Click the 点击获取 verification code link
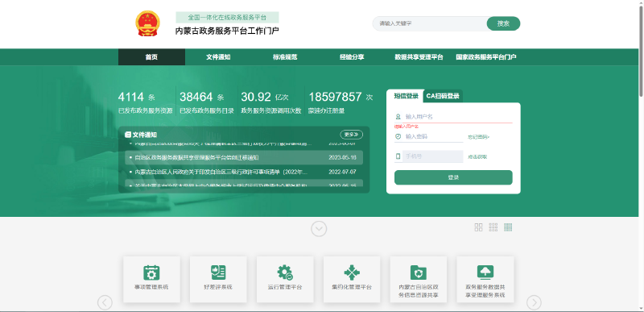 coord(477,156)
